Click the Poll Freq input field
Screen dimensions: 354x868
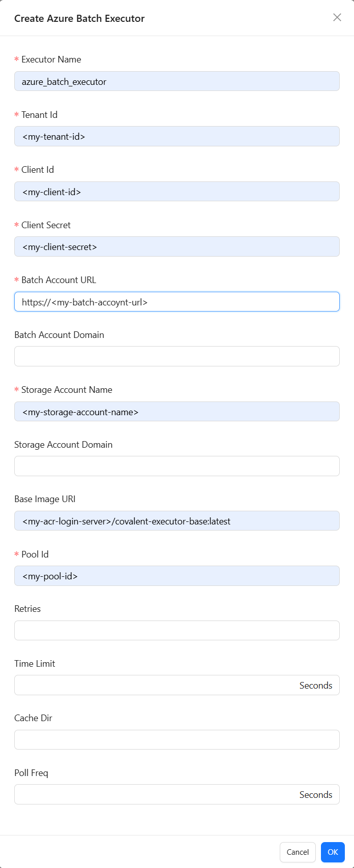[x=153, y=794]
